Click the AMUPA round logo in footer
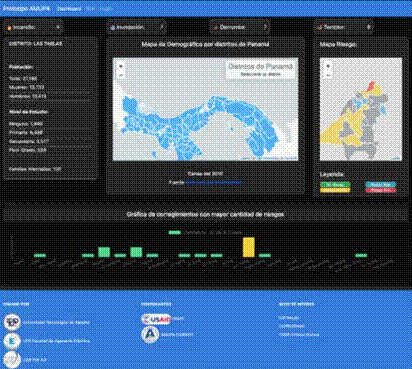This screenshot has width=412, height=369. click(x=150, y=334)
